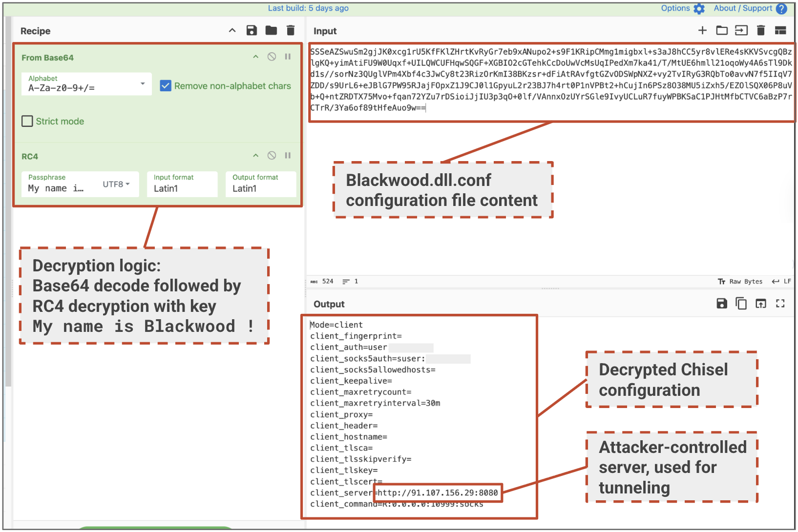Screen dimensions: 798x532
Task: Set breakpoint on RC4 operation
Action: 288,156
